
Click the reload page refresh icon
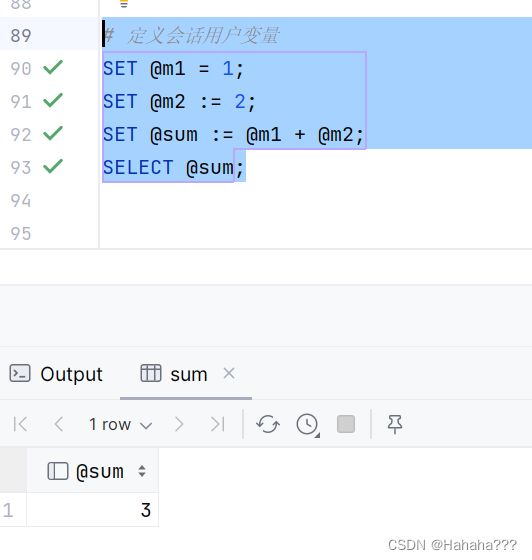(x=268, y=424)
